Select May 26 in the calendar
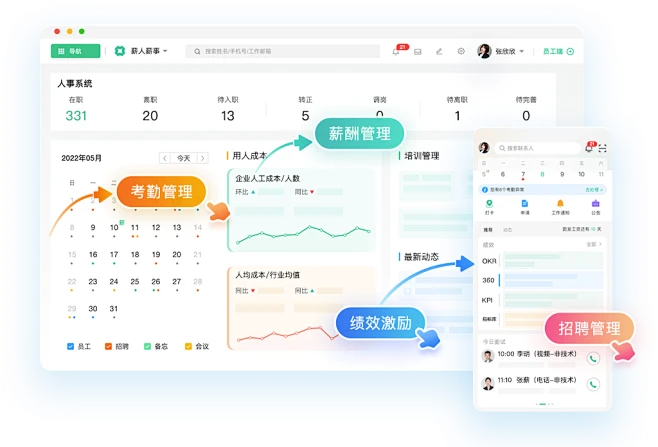The width and height of the screenshot is (658, 447). 156,282
